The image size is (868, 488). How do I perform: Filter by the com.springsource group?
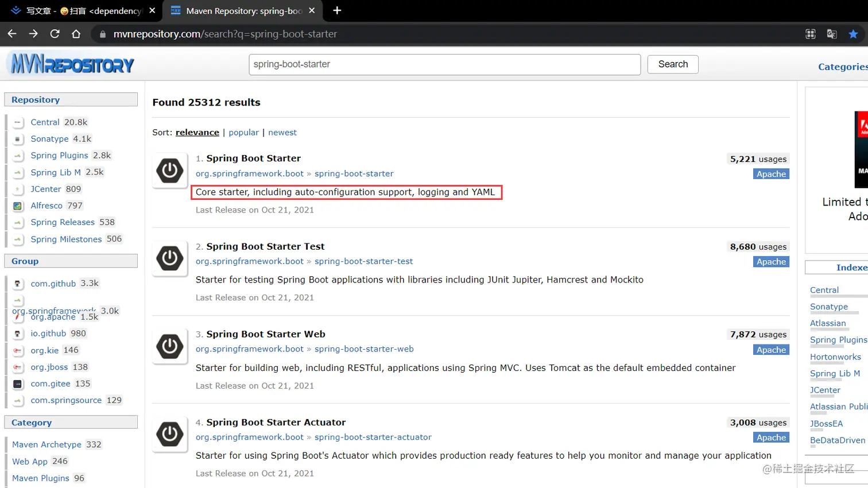tap(66, 400)
